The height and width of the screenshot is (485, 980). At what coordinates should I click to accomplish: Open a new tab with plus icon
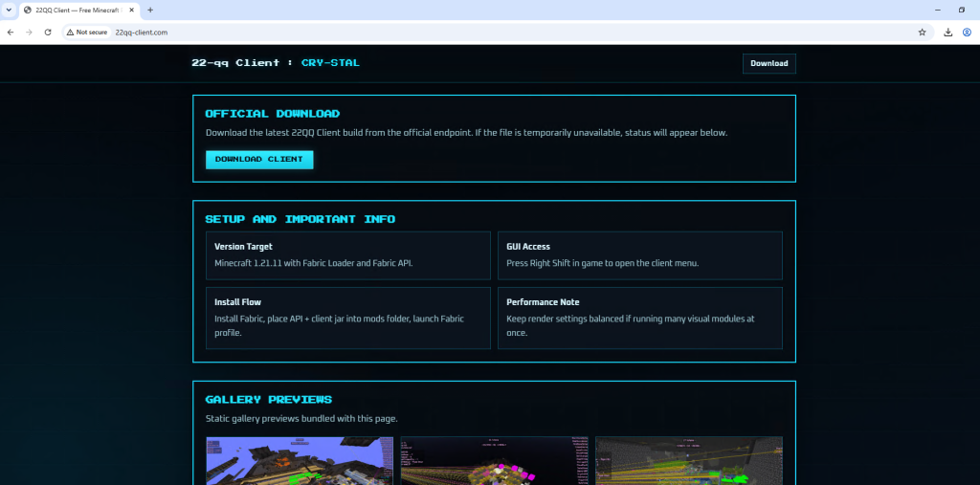click(150, 10)
